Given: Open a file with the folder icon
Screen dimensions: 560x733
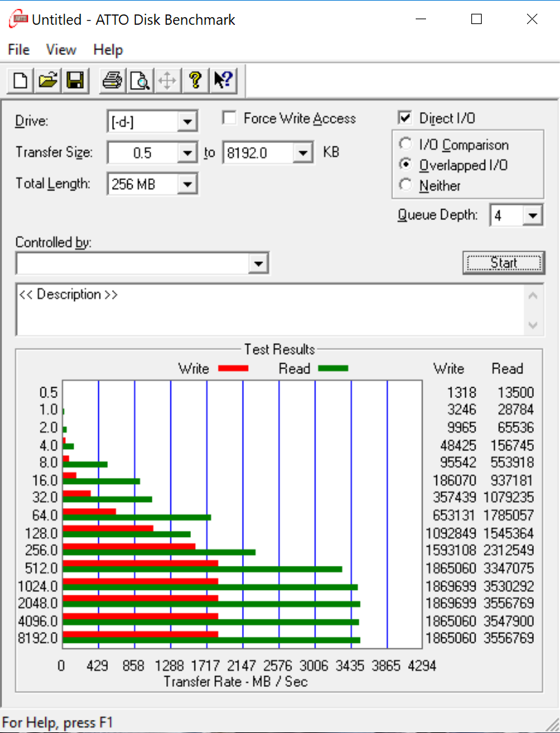Looking at the screenshot, I should tap(47, 80).
